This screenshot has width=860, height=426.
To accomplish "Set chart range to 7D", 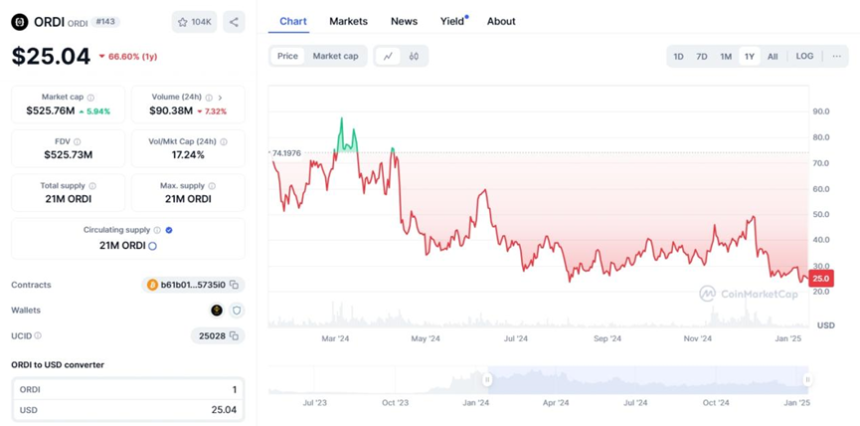I will 701,56.
